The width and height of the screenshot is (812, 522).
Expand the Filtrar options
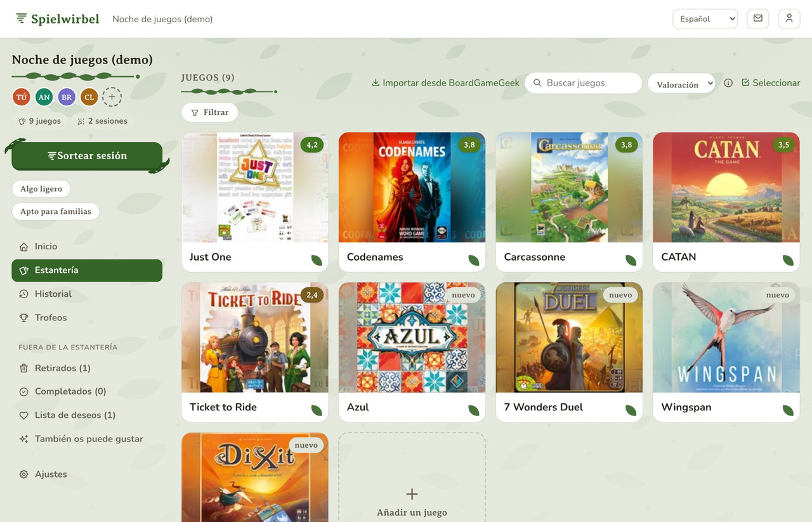(209, 112)
